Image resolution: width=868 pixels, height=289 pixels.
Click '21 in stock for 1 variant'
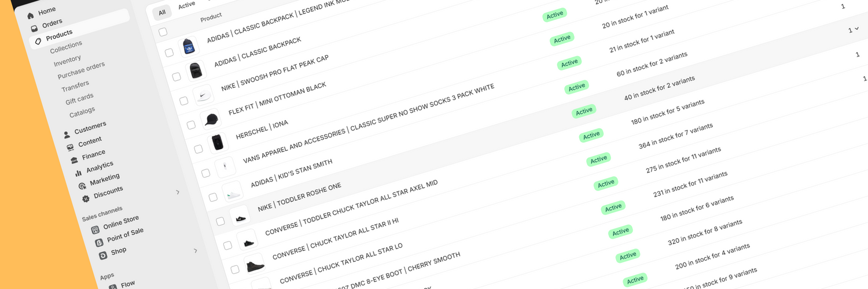pyautogui.click(x=642, y=40)
